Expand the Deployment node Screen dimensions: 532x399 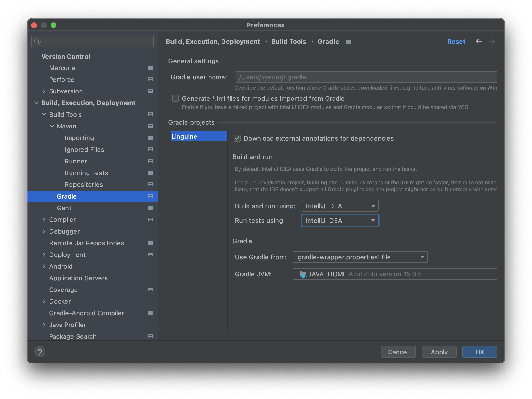click(44, 255)
